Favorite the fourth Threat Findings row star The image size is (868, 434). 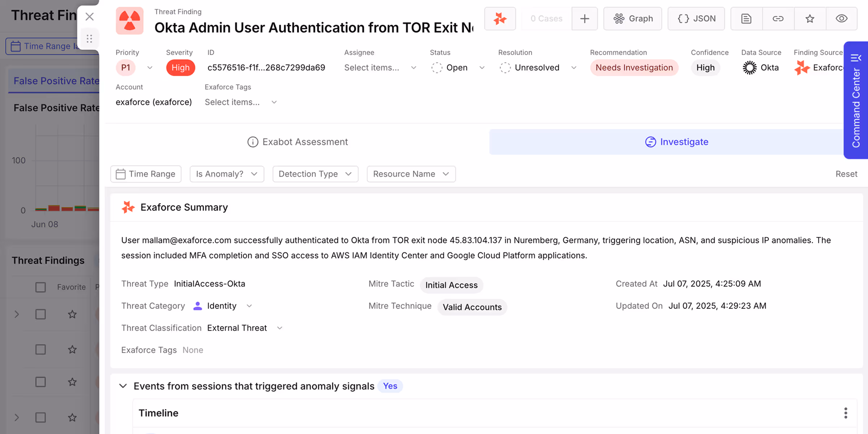click(72, 417)
